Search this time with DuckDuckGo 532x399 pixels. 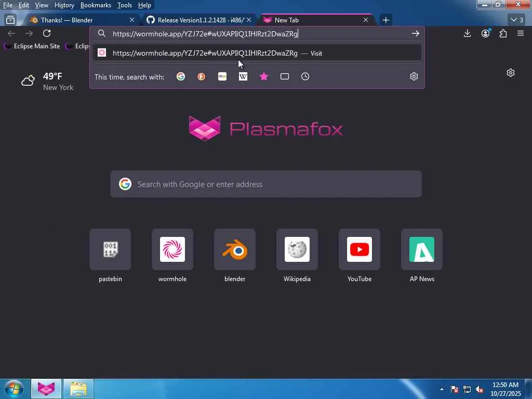(x=201, y=77)
